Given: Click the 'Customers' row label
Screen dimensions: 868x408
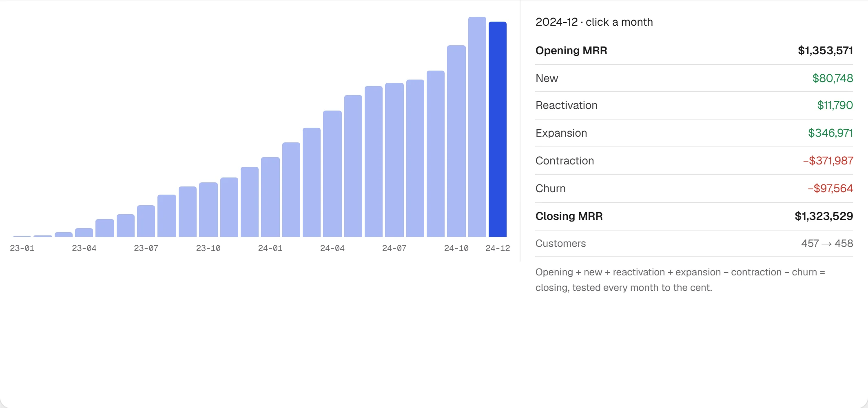Looking at the screenshot, I should [560, 244].
